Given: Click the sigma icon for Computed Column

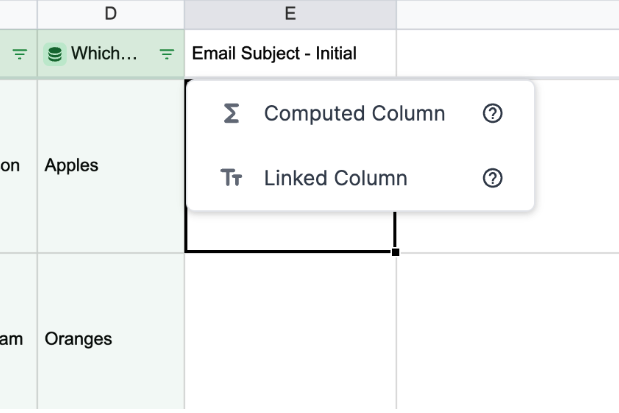Looking at the screenshot, I should 231,113.
